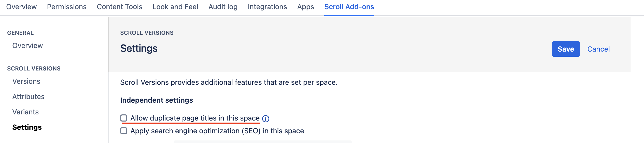Tick the search engine optimization checkbox
This screenshot has width=644, height=143.
click(x=124, y=131)
